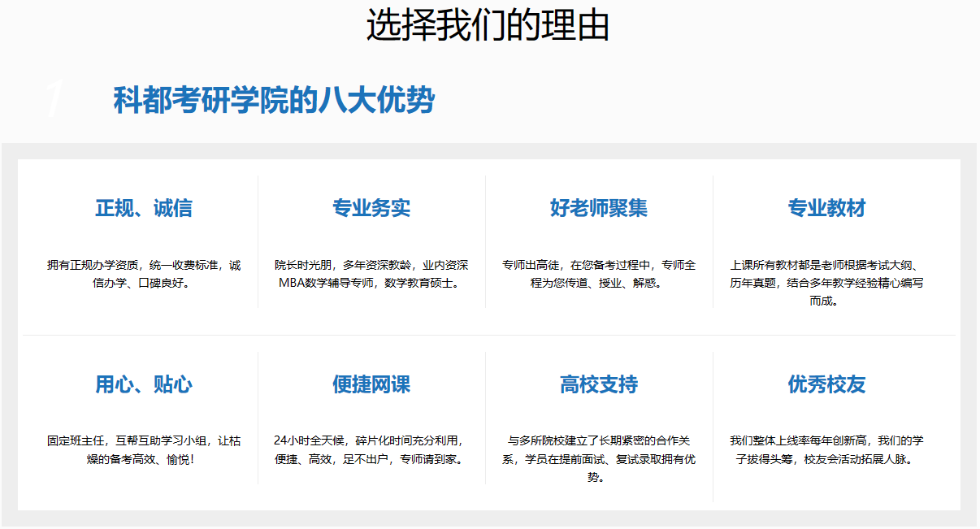This screenshot has height=529, width=980.
Task: Select the 用心、贴心 card title
Action: coord(144,384)
